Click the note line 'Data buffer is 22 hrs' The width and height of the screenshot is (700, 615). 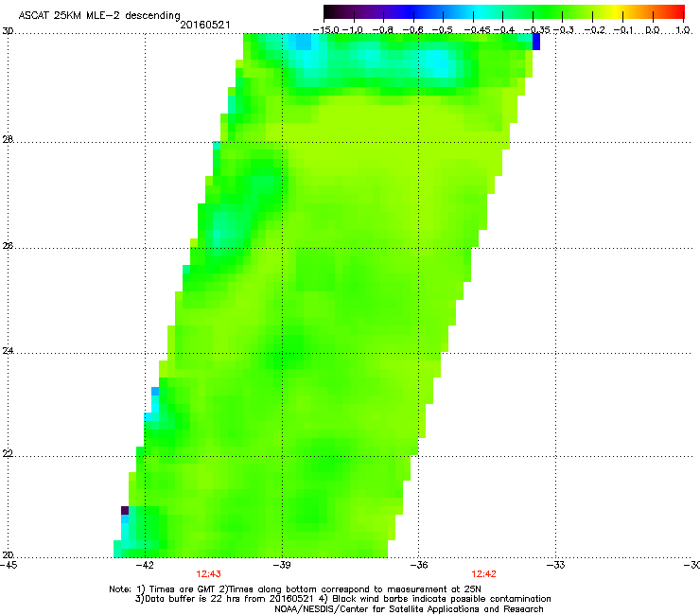(342, 599)
